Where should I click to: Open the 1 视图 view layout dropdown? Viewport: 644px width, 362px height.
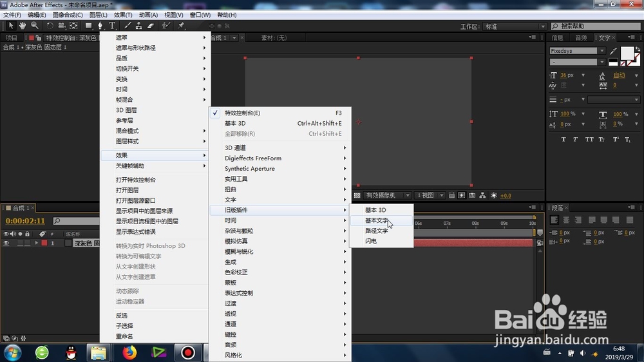point(429,196)
